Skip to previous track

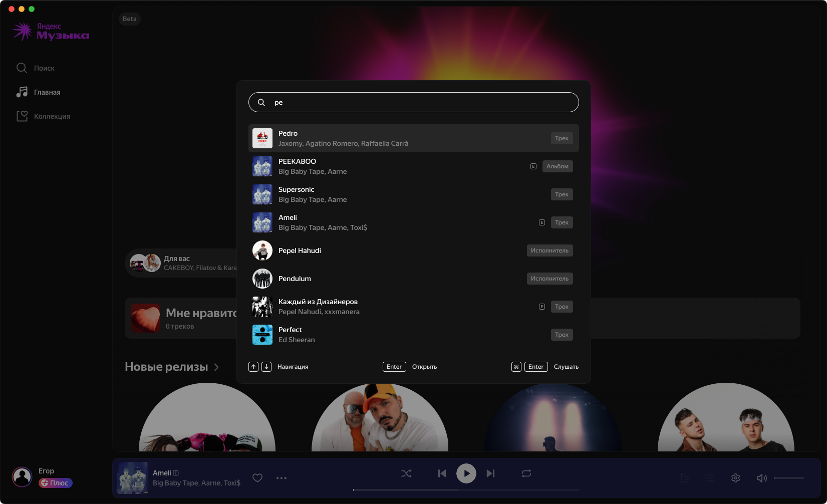[x=442, y=473]
